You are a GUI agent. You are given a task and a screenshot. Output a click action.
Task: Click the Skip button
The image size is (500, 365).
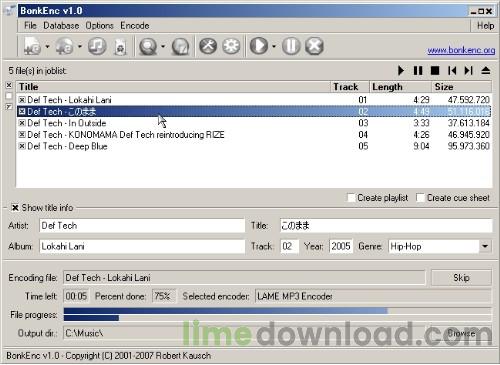461,278
